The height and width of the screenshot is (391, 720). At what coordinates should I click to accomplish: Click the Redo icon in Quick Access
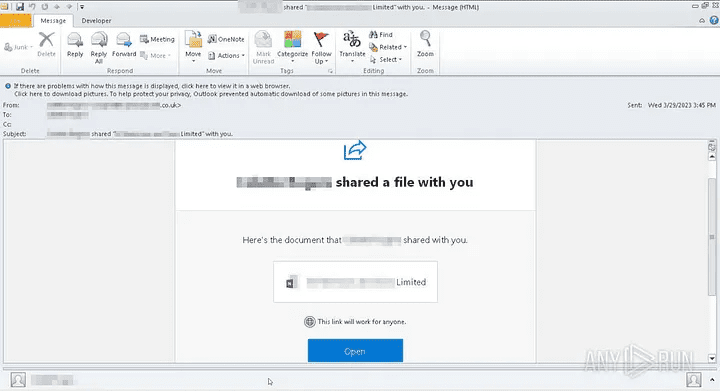click(x=45, y=7)
